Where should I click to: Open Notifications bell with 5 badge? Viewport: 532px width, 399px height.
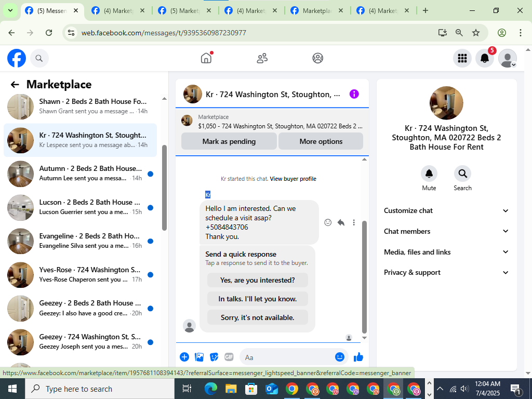tap(485, 58)
